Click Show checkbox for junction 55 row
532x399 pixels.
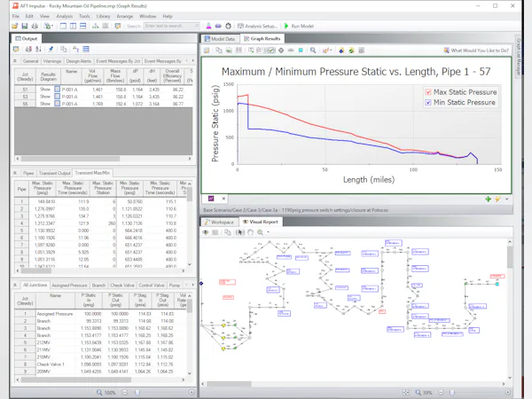pos(58,104)
